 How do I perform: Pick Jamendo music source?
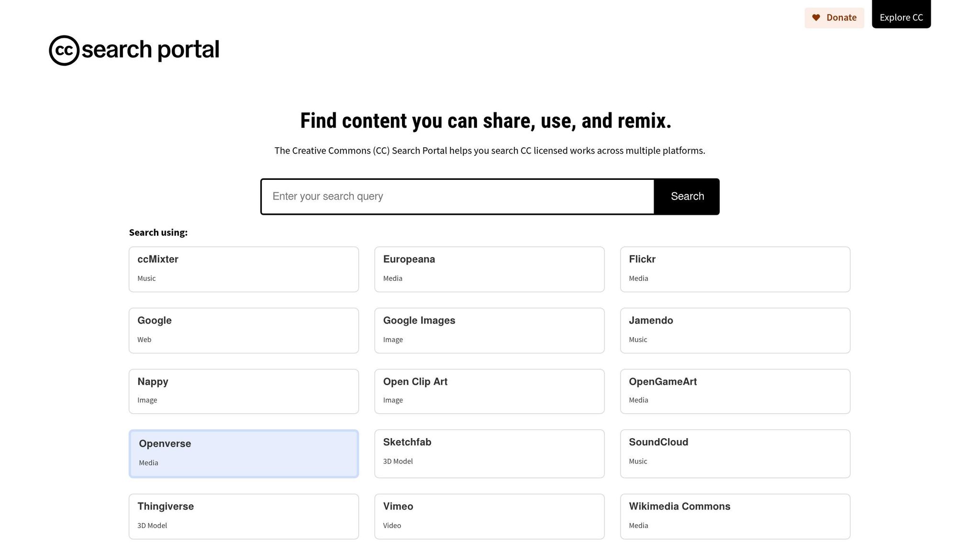pos(735,331)
